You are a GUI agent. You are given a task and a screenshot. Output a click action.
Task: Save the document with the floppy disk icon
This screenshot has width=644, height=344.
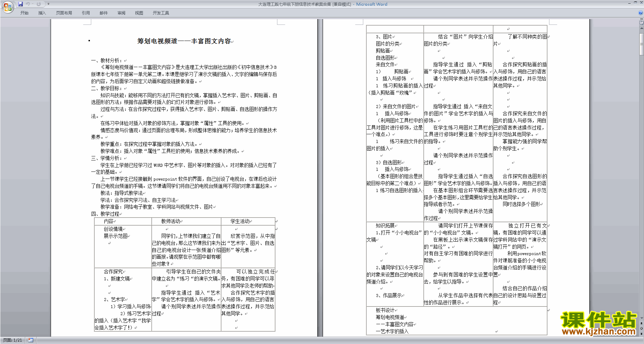click(x=20, y=4)
